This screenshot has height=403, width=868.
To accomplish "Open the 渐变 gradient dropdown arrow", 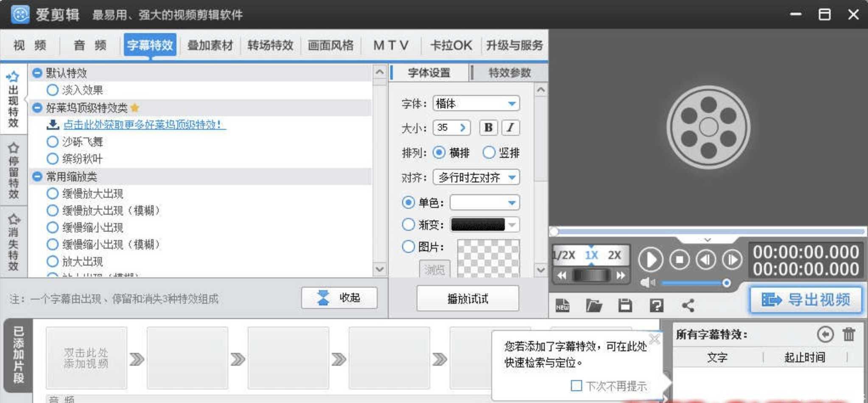I will point(512,225).
